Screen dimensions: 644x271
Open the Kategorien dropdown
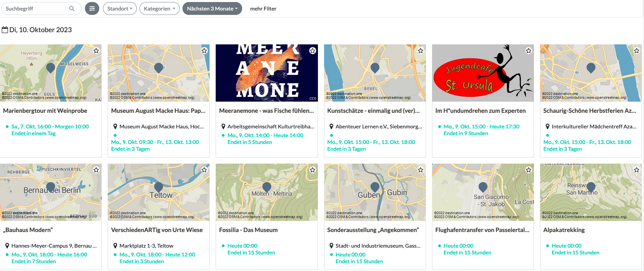tap(159, 8)
